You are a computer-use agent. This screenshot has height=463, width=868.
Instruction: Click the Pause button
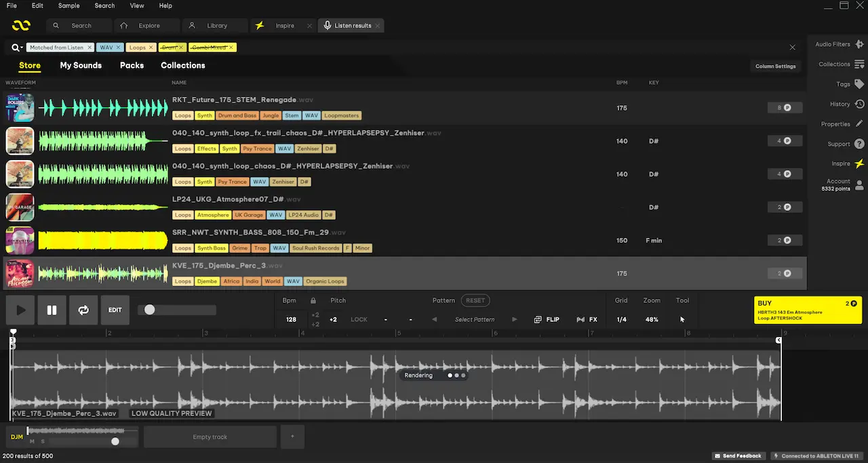[x=52, y=310]
